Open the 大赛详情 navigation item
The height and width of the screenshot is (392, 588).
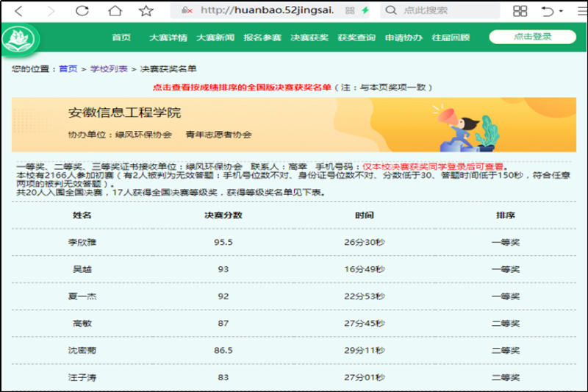[168, 38]
